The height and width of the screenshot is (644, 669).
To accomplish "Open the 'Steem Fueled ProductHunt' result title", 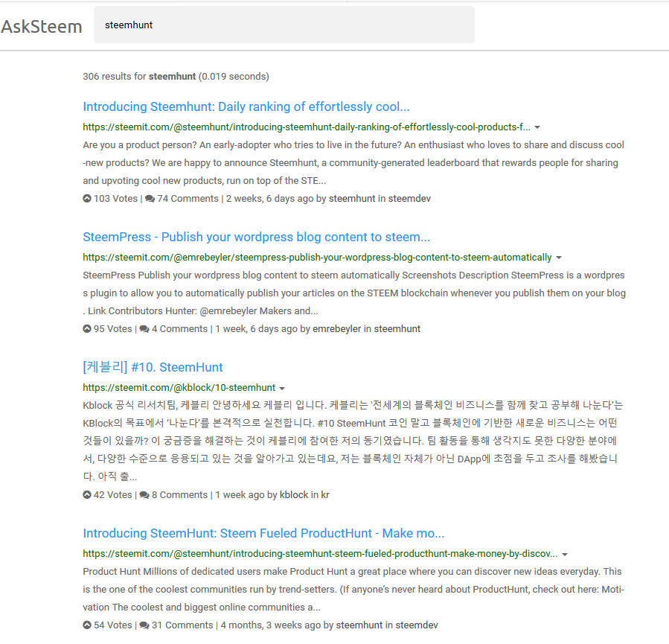I will (263, 533).
